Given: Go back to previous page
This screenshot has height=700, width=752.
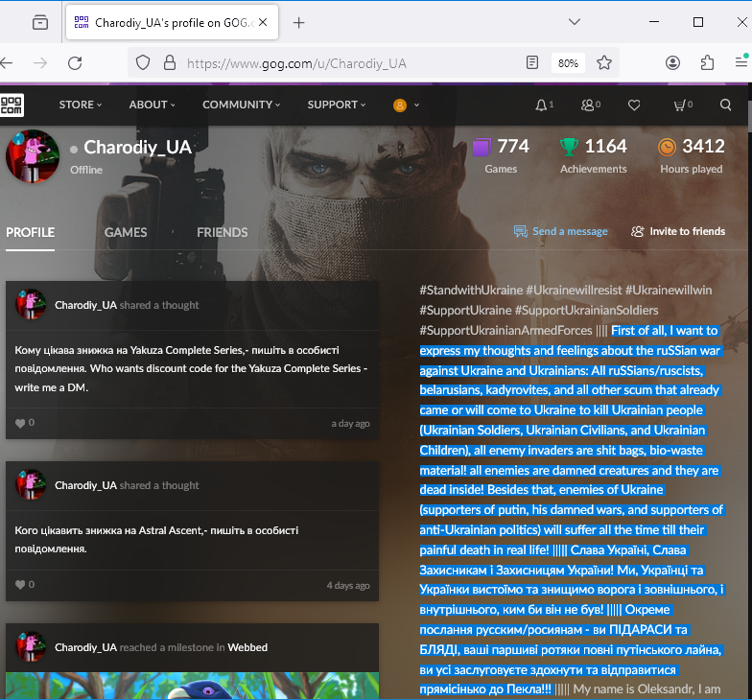Looking at the screenshot, I should point(6,63).
